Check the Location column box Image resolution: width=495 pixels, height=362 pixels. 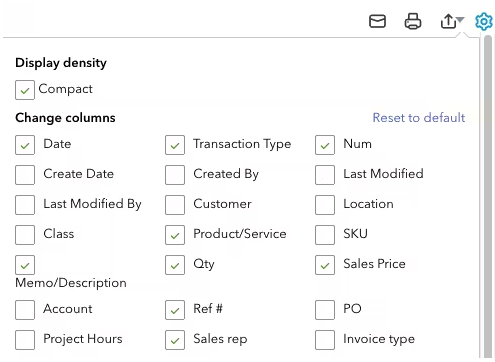point(325,205)
